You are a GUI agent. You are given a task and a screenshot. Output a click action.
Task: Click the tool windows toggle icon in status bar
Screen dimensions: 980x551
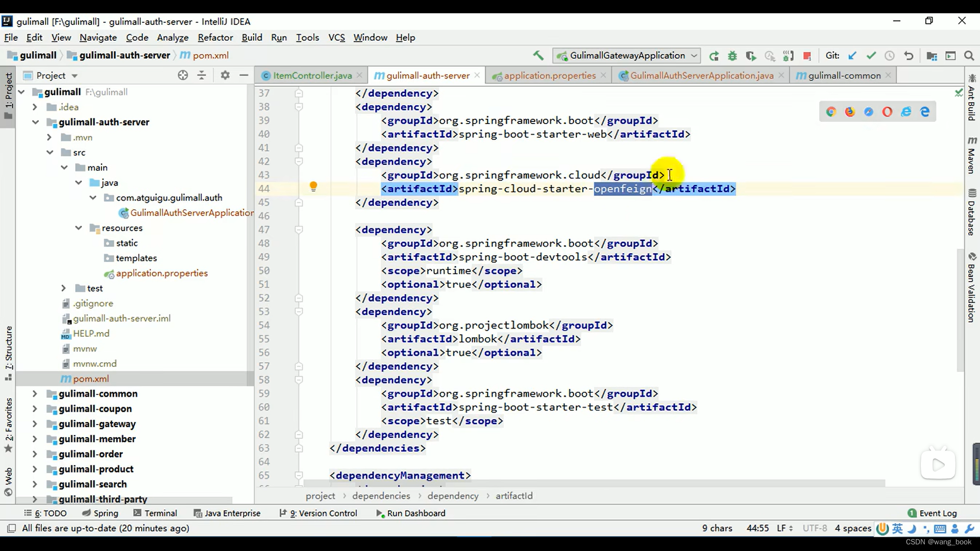pos(11,528)
